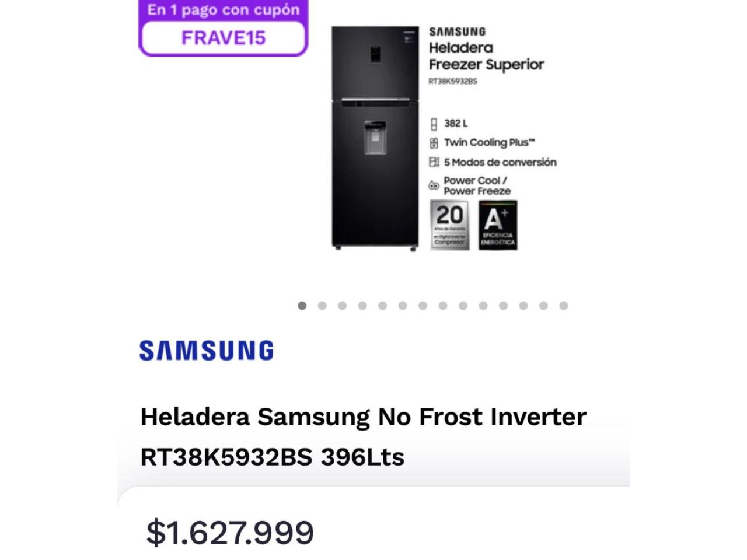Select the first carousel dot

pos(302,306)
